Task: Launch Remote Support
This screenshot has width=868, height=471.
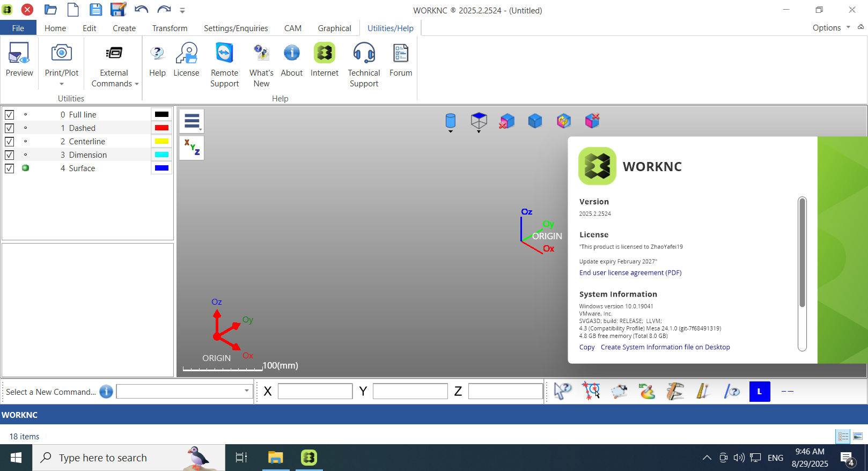Action: coord(224,65)
